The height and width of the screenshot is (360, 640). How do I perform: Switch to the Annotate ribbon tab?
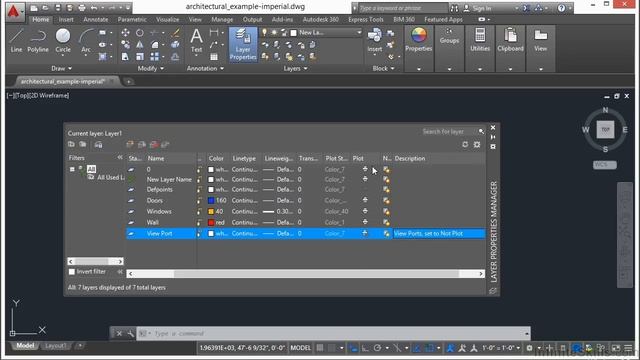tap(96, 19)
